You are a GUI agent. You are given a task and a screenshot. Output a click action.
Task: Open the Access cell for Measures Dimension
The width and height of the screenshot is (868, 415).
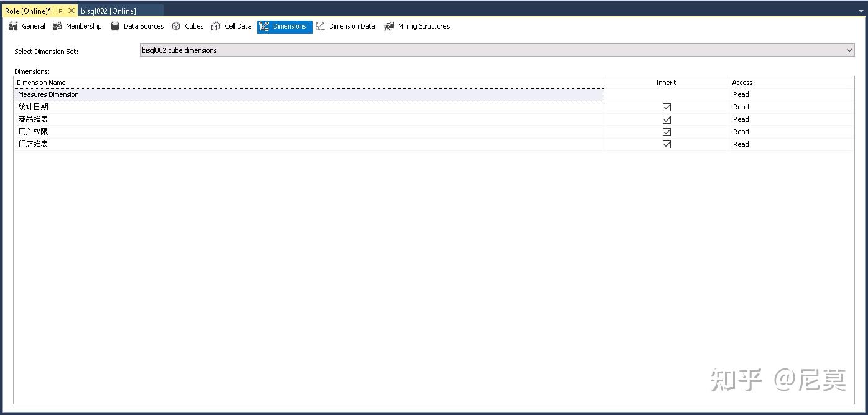point(792,94)
